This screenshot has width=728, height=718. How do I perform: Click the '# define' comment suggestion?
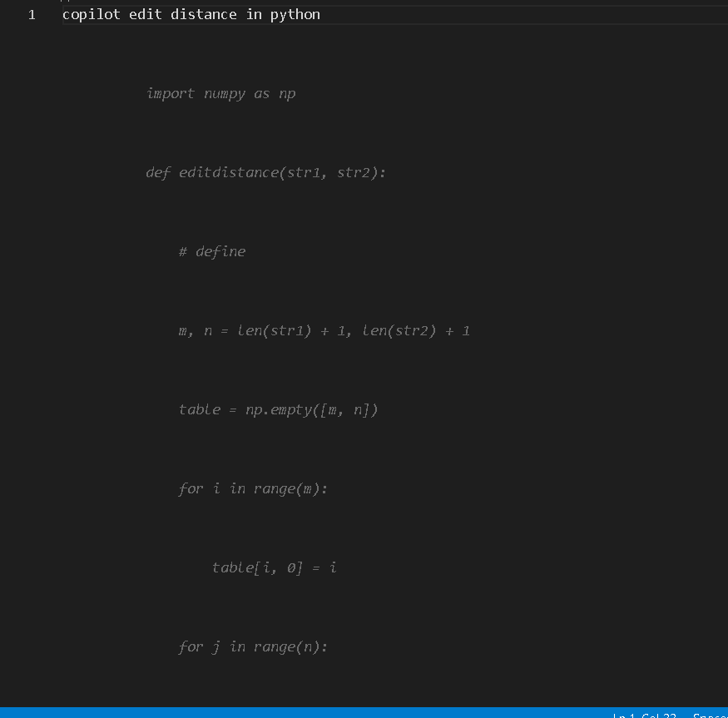(x=212, y=252)
